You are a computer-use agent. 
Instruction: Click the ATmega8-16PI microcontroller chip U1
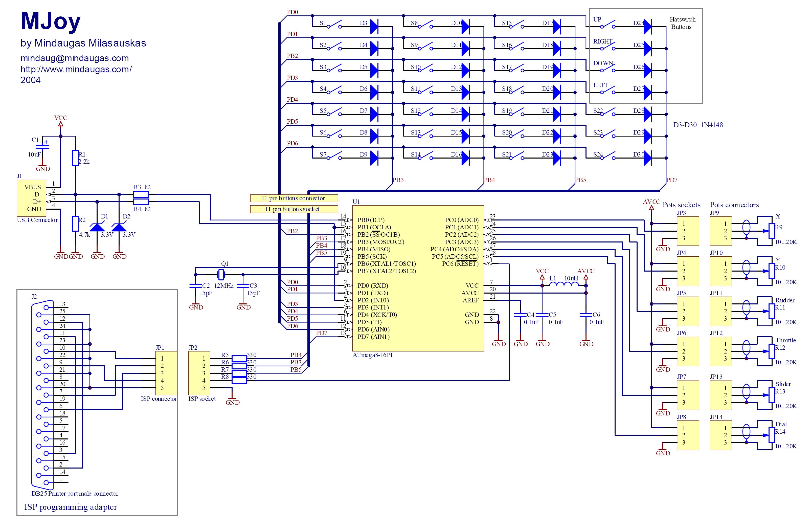(418, 278)
